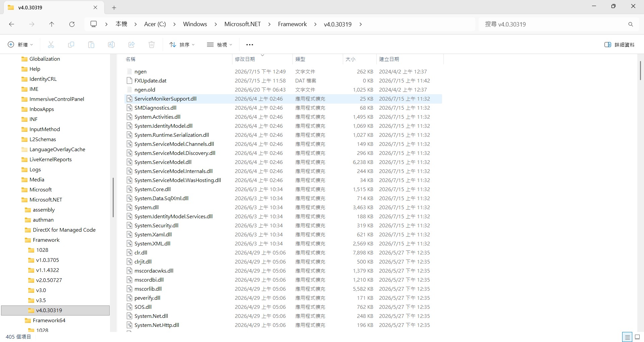Image resolution: width=644 pixels, height=342 pixels.
Task: Click the monitor icon in address bar
Action: click(94, 24)
